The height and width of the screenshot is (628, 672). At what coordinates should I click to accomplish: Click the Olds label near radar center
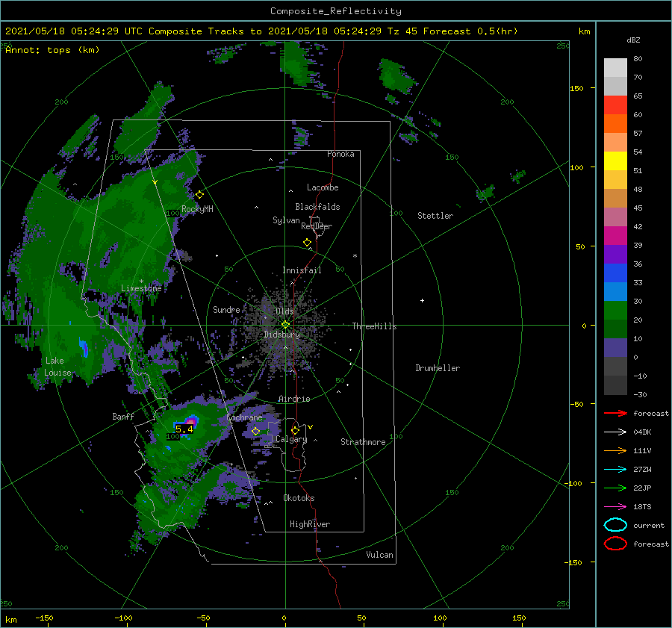(x=284, y=311)
